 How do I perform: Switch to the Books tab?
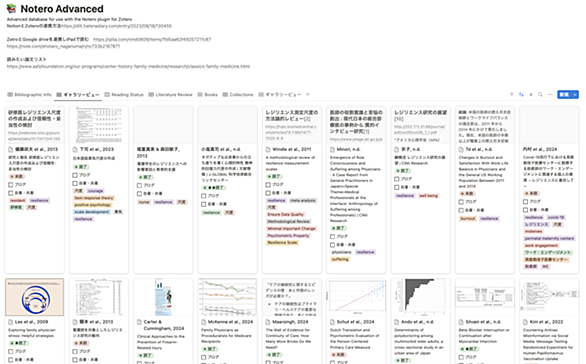tap(207, 95)
